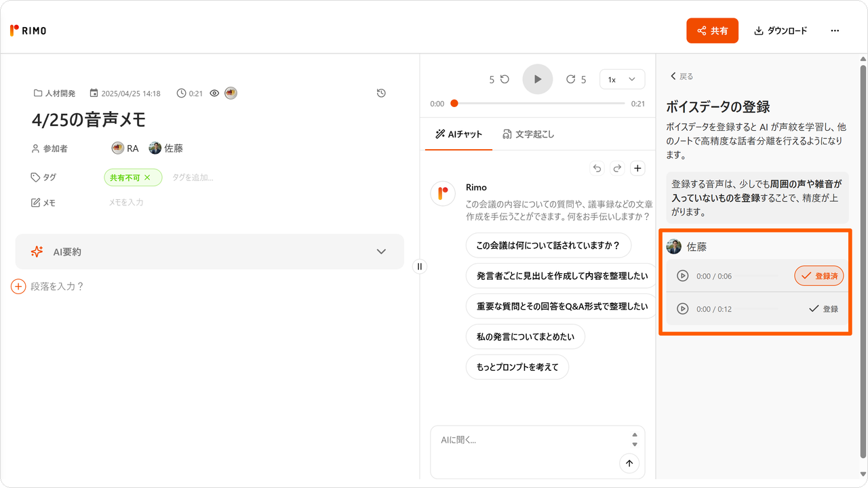Switch to the 文字起こし tab
Viewport: 868px width, 488px height.
point(528,134)
